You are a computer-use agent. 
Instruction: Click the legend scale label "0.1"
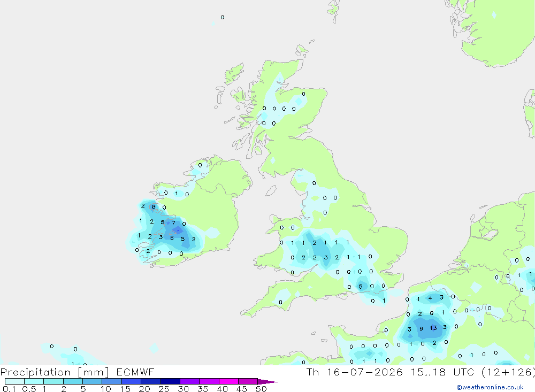(x=9, y=389)
